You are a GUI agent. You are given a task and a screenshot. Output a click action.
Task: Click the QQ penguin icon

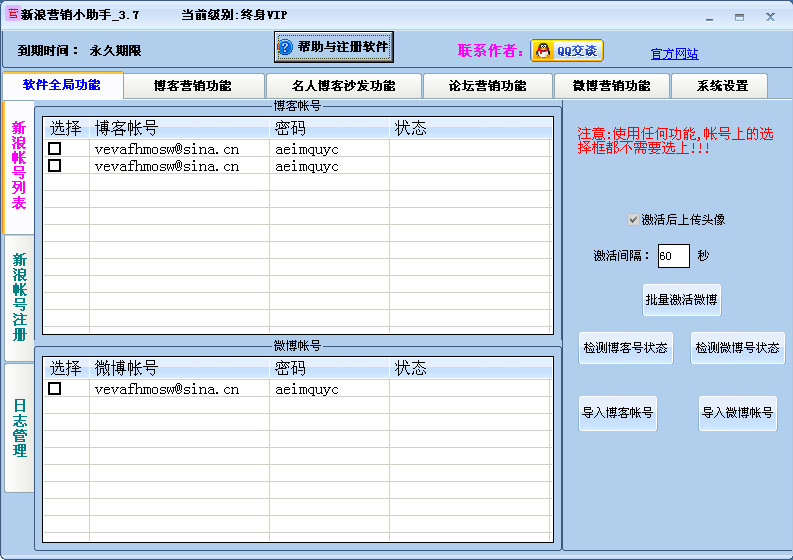[x=543, y=51]
